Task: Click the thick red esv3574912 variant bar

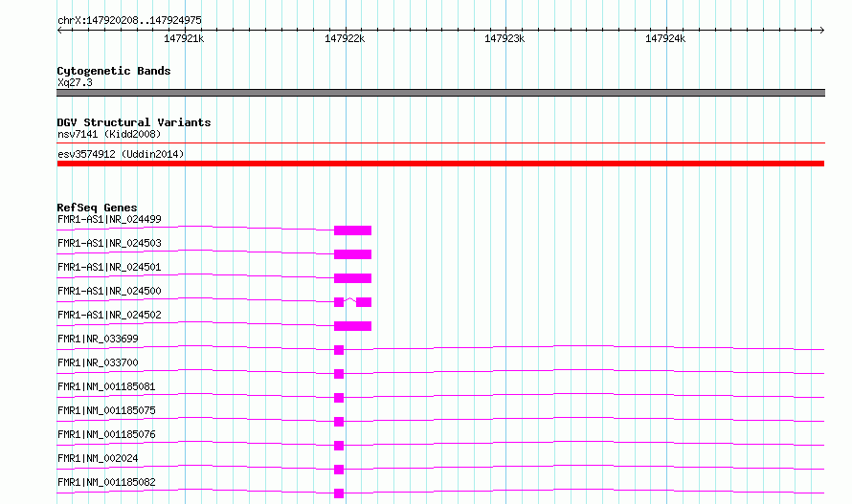Action: pos(440,164)
